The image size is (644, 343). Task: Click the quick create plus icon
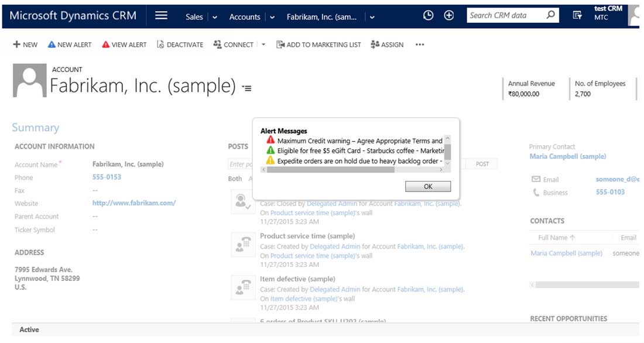449,16
